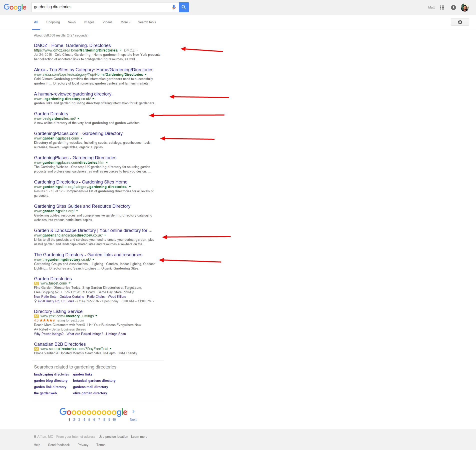
Task: Go to next results page arrow
Action: [134, 411]
